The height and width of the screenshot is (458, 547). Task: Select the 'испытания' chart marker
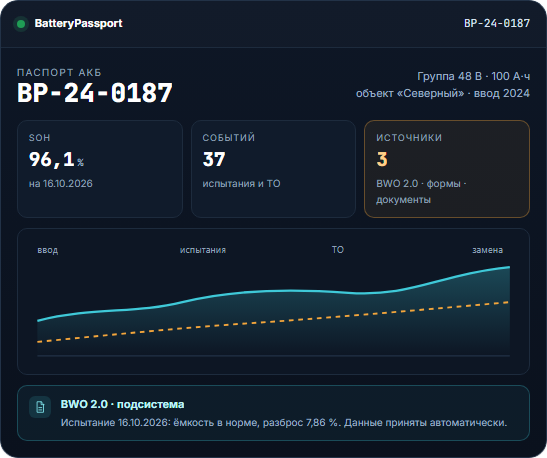tap(203, 250)
